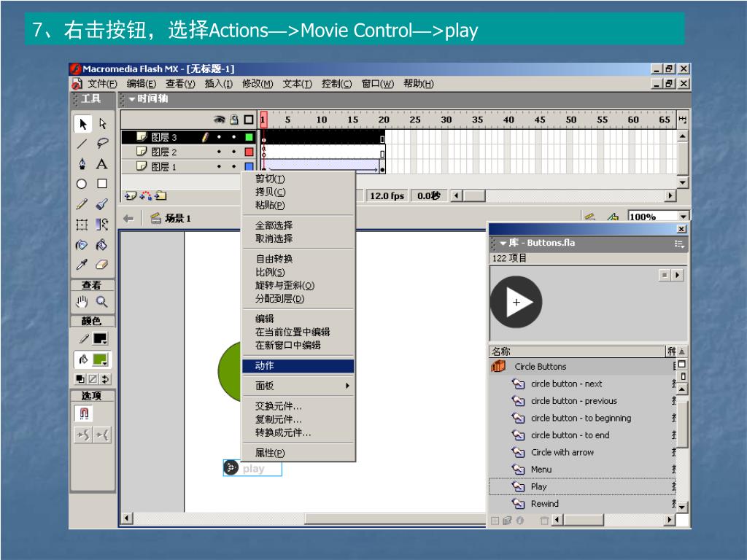
Task: Select the Free Transform tool
Action: point(82,225)
